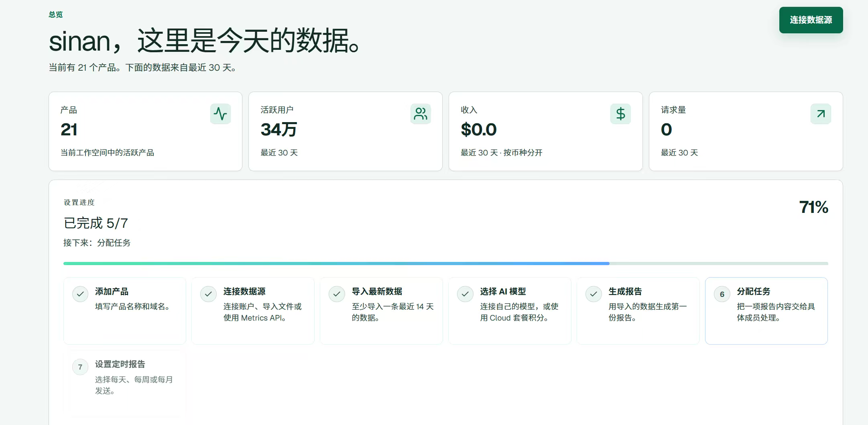Open the 活跃用户 34万 stat card
Image resolution: width=868 pixels, height=425 pixels.
point(345,131)
